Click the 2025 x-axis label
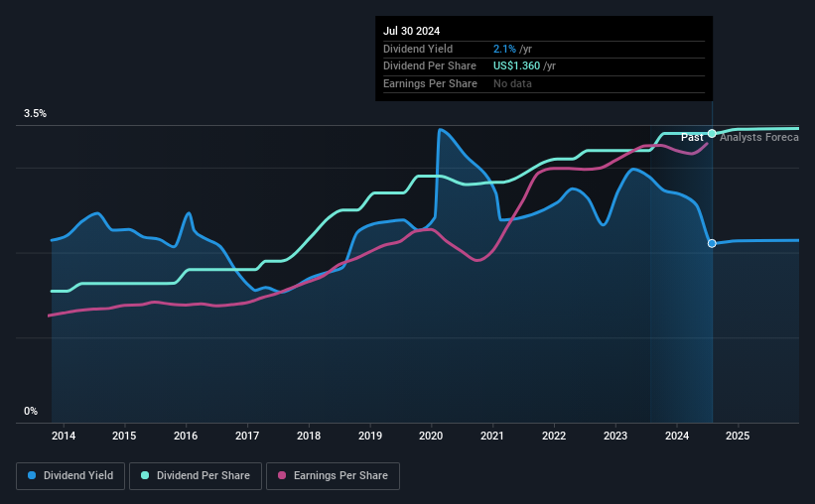 click(738, 436)
